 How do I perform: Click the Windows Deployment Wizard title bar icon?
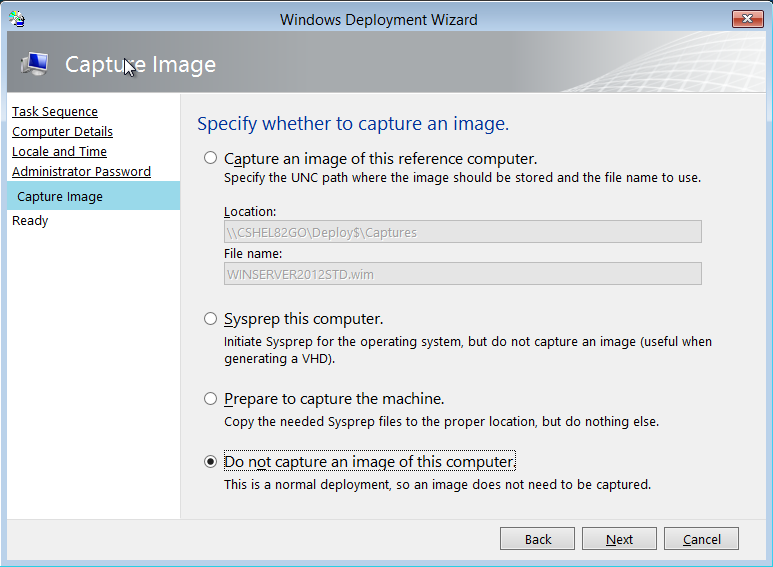tap(17, 18)
